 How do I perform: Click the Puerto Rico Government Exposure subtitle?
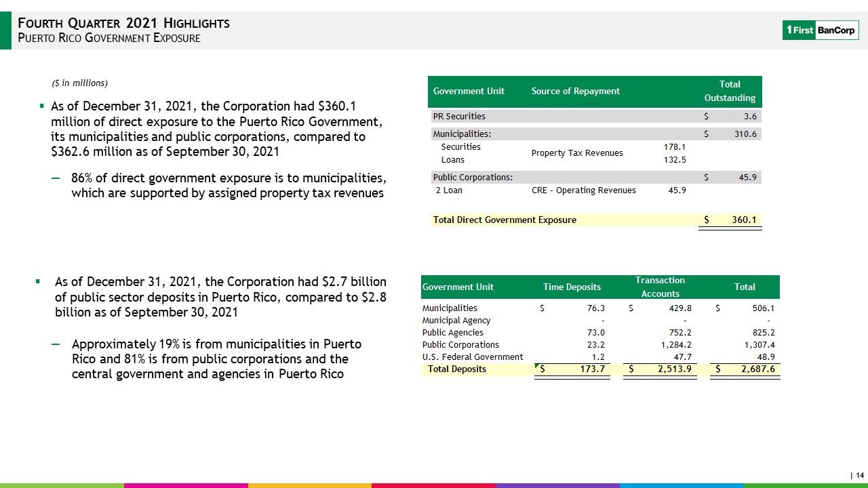coord(108,38)
